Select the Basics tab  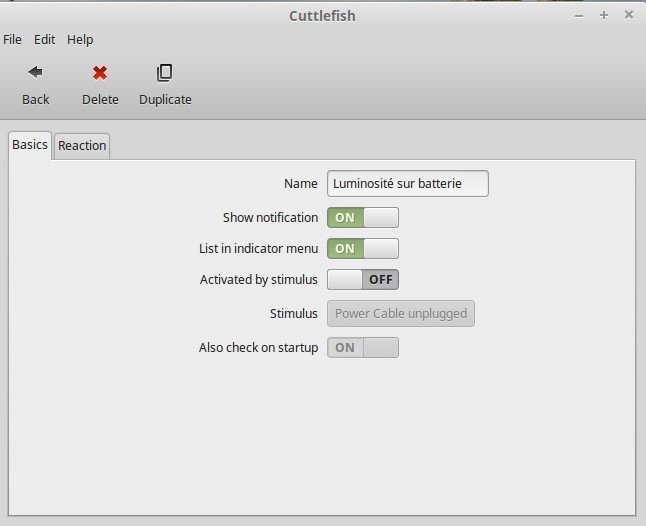tap(29, 145)
